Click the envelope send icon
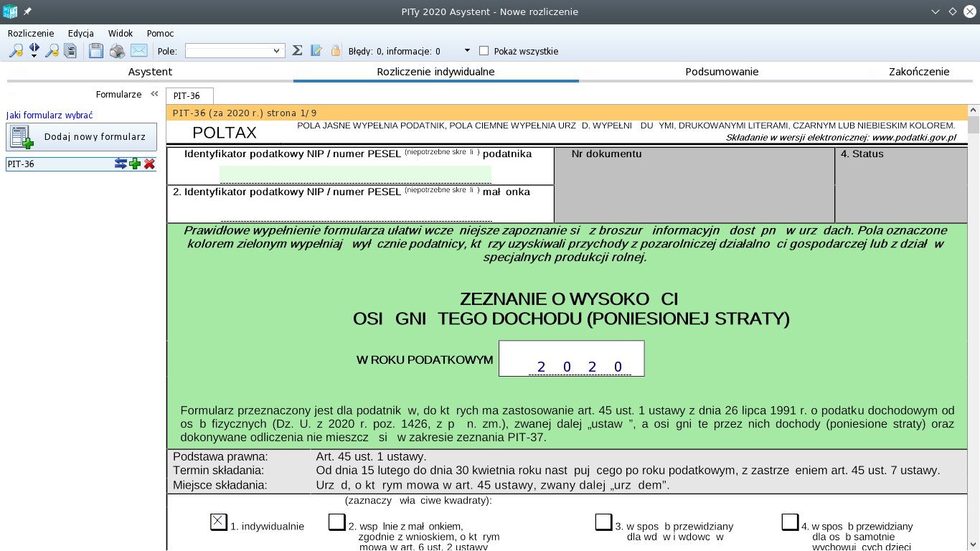The height and width of the screenshot is (551, 980). pyautogui.click(x=138, y=51)
